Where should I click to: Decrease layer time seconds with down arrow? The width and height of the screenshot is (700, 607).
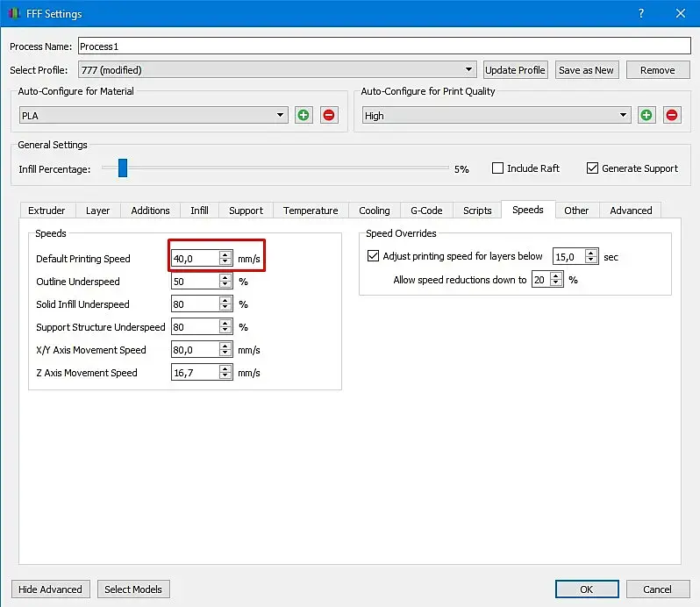coord(591,261)
